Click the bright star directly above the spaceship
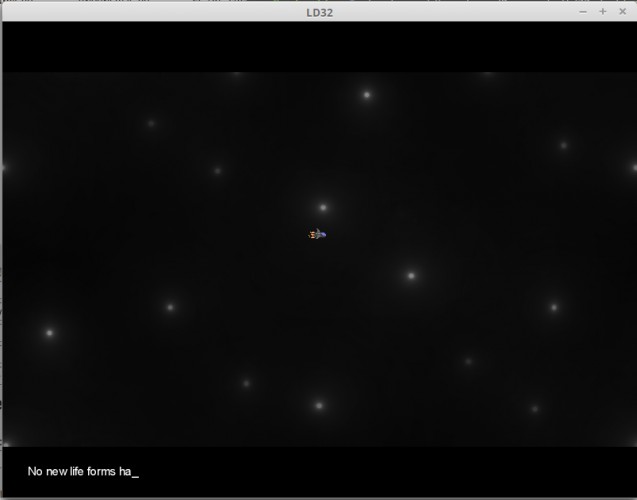637x500 pixels. pyautogui.click(x=323, y=208)
